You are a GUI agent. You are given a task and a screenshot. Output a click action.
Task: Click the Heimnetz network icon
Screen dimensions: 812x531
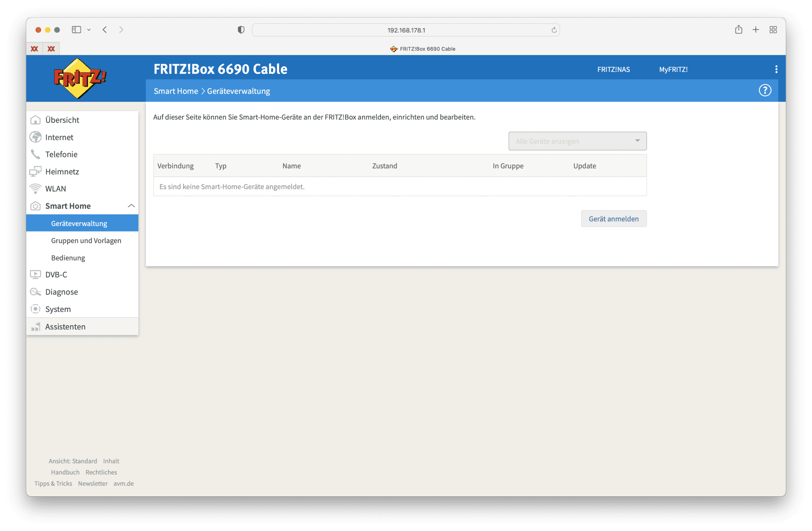(36, 172)
